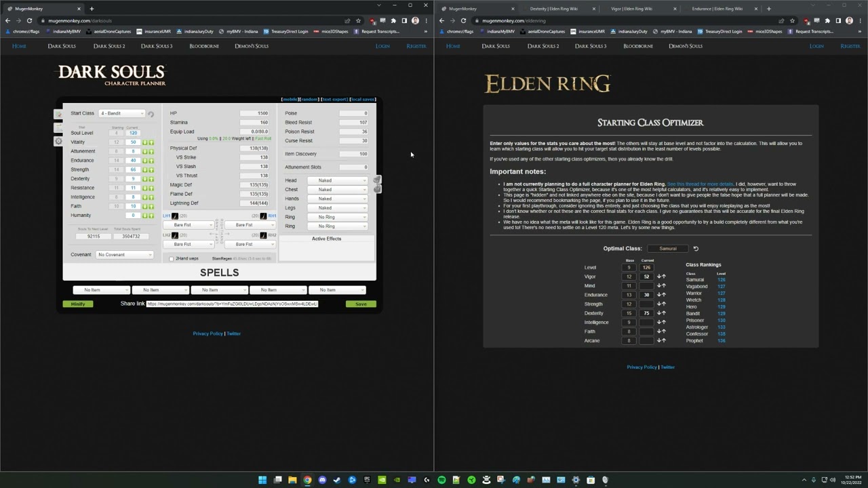Lower Mind using its down arrow
Image resolution: width=868 pixels, height=488 pixels.
pos(658,285)
